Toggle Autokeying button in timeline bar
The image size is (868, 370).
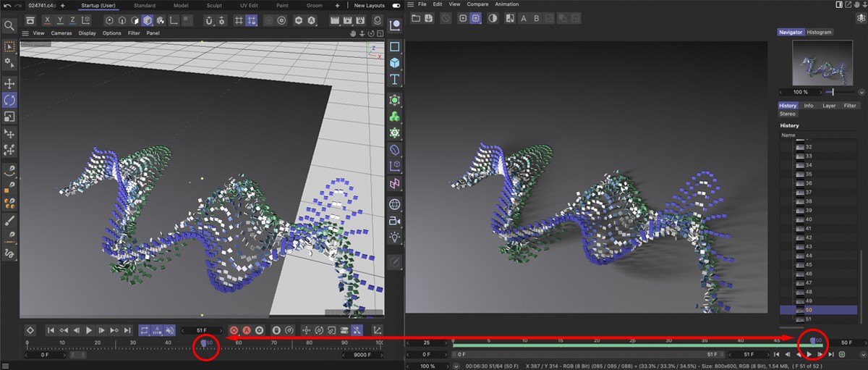point(247,330)
